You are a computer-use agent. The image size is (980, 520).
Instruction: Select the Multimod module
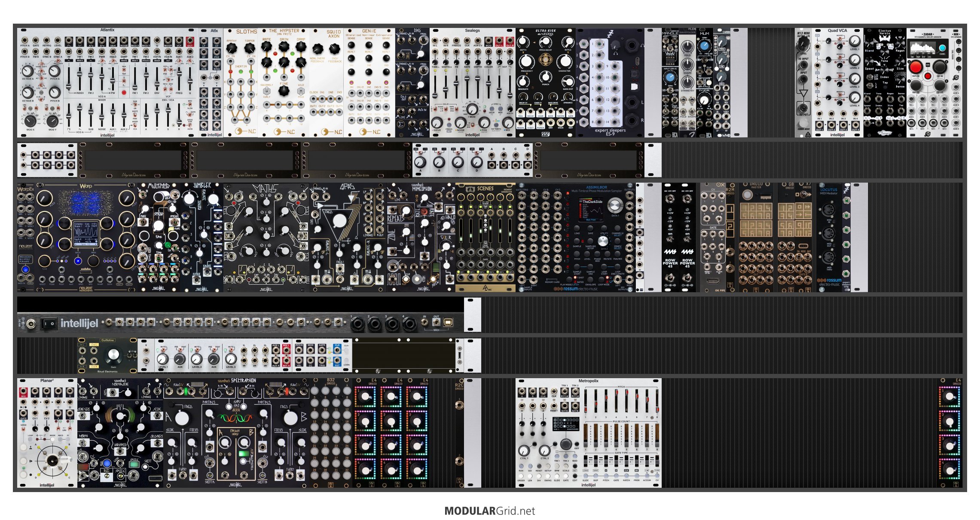[x=159, y=237]
